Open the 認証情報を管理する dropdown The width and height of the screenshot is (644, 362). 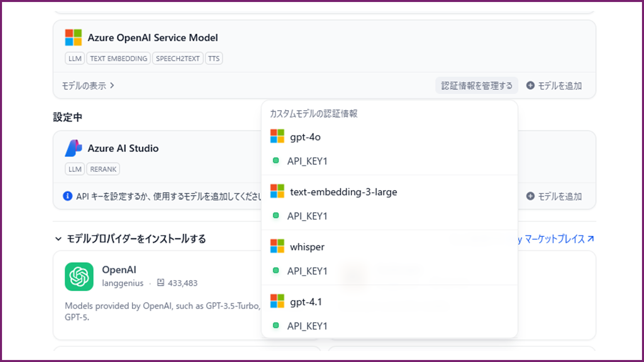click(x=476, y=86)
